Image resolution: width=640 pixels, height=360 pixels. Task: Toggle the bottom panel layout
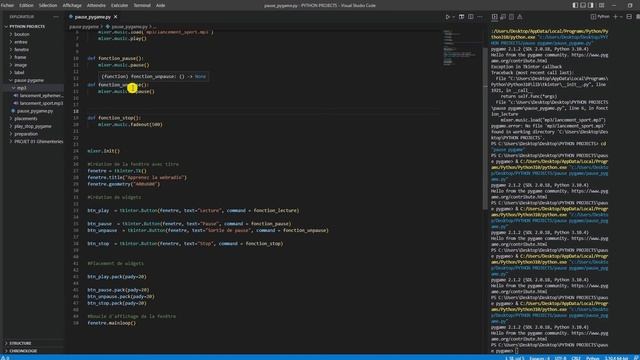583,5
